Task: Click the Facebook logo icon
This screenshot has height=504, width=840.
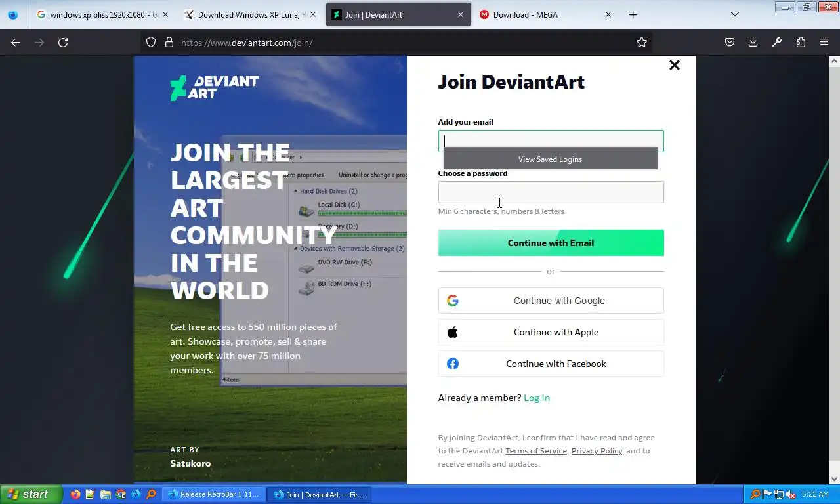Action: (x=453, y=364)
